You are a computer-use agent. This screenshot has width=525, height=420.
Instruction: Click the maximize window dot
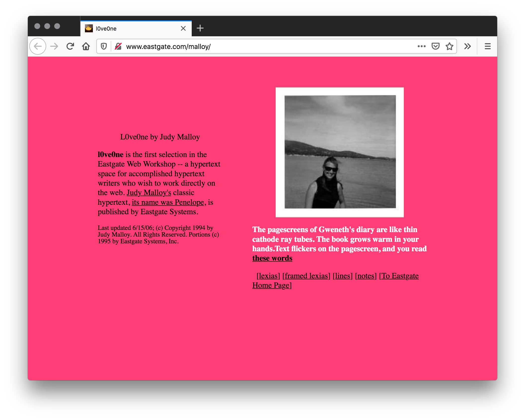57,26
